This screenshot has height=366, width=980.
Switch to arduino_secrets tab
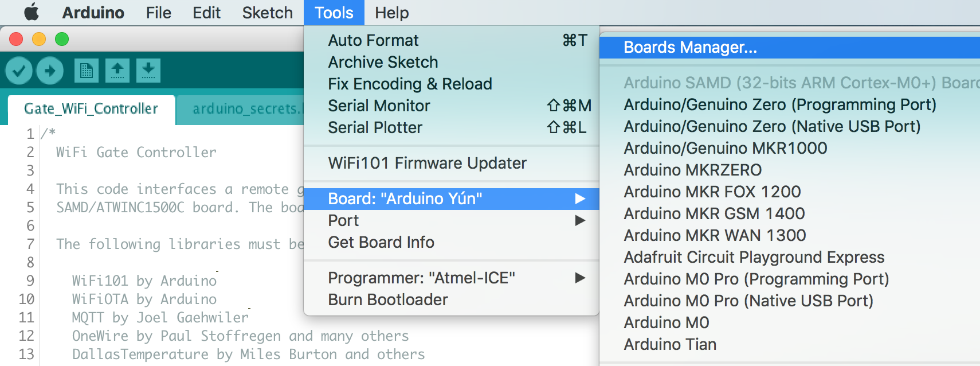tap(241, 109)
